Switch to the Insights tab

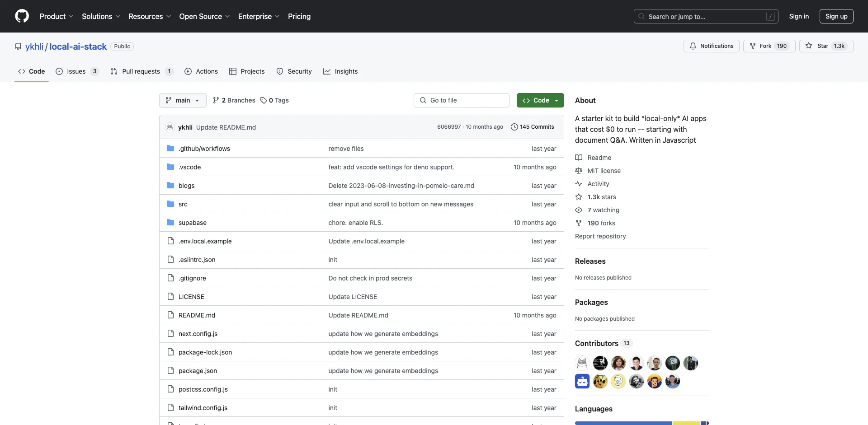[340, 71]
